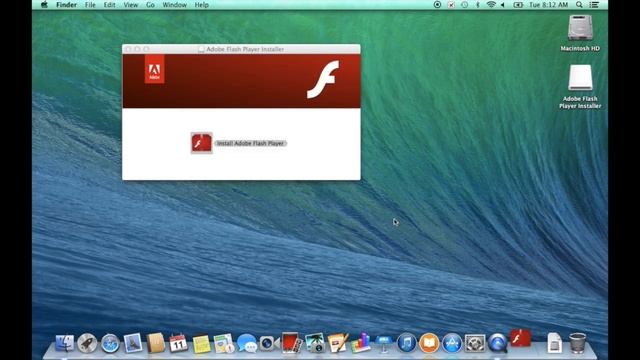The image size is (640, 360).
Task: Open Numbers chart icon in Dock
Action: tap(361, 342)
